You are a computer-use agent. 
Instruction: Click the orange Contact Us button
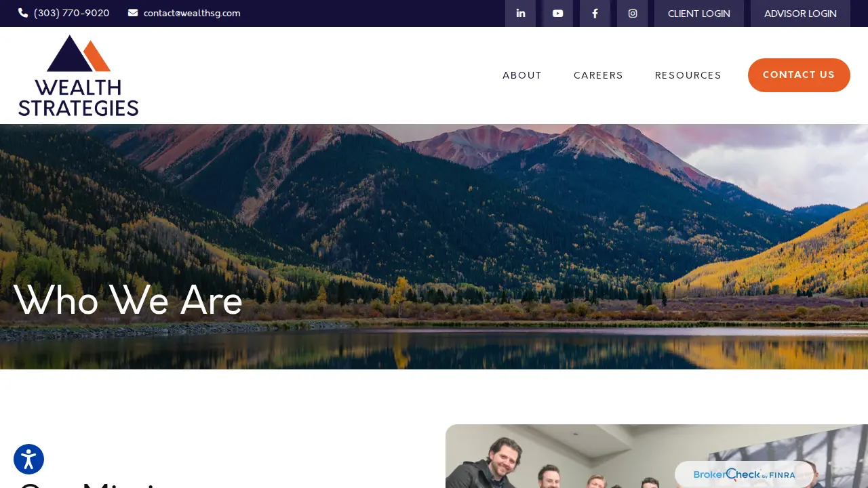pos(799,75)
